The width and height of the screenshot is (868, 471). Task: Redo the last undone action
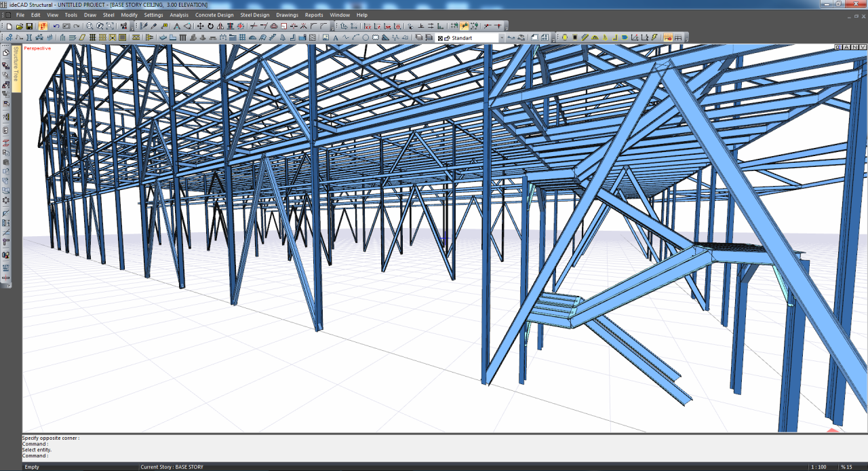pos(76,26)
